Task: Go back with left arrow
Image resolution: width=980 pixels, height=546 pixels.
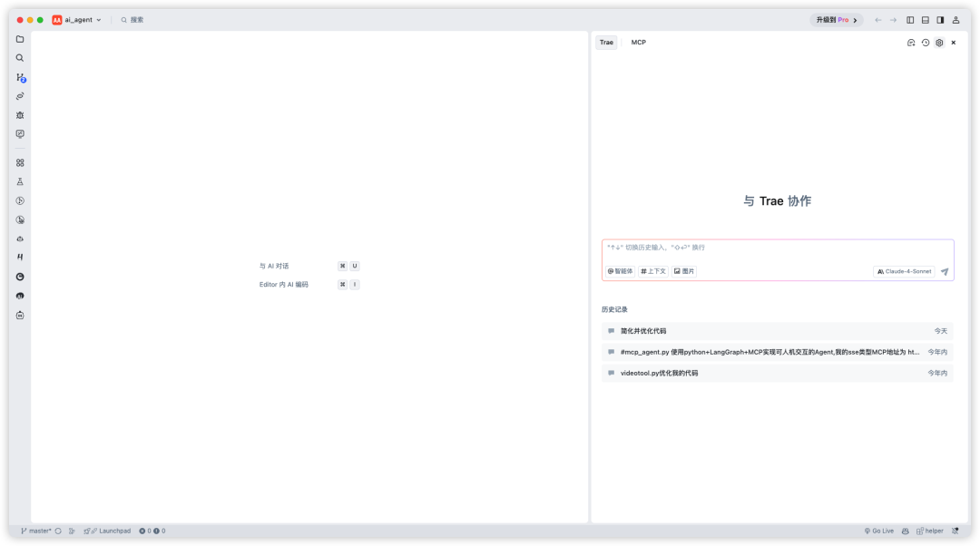Action: pyautogui.click(x=878, y=20)
